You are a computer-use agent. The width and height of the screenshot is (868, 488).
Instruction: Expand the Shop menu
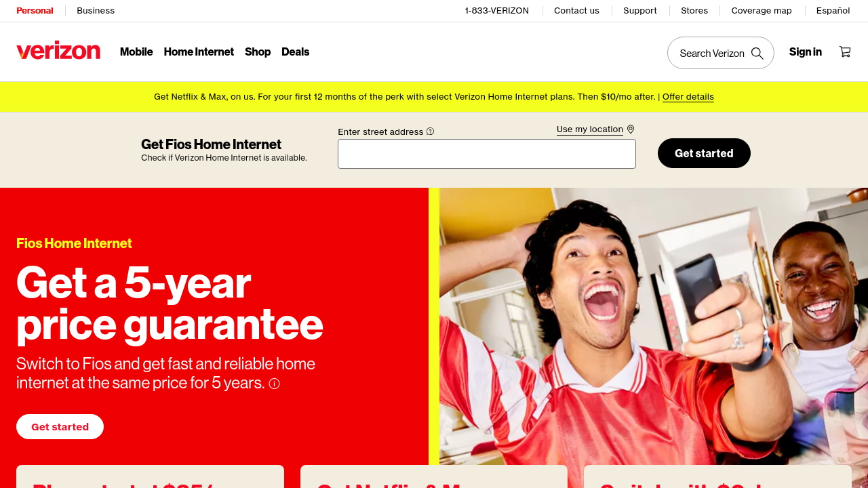pos(258,52)
